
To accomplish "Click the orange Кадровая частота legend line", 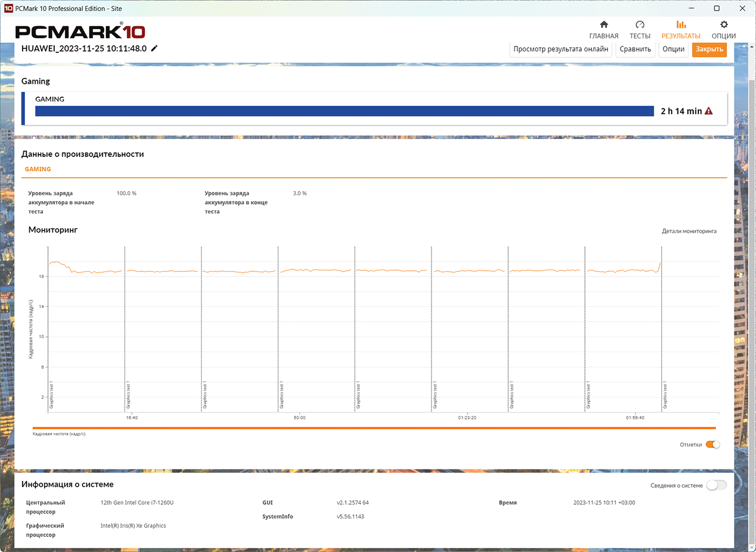I will point(374,428).
